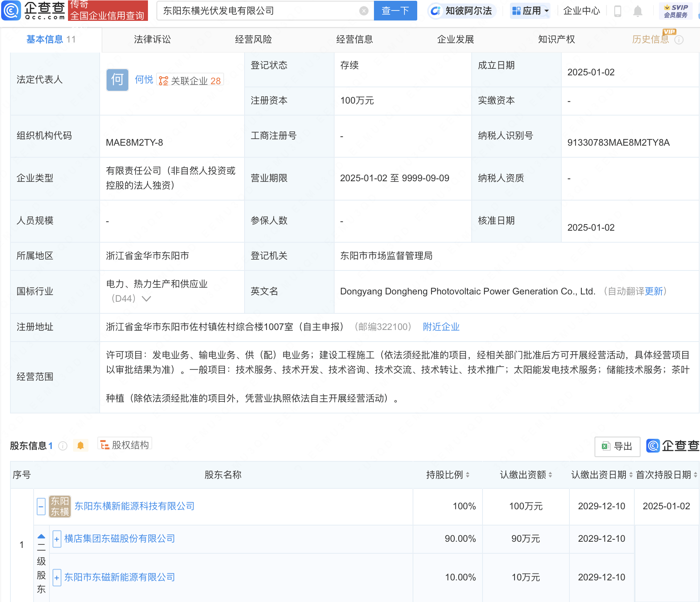Click the related companies network icon
The height and width of the screenshot is (602, 700).
tap(164, 81)
